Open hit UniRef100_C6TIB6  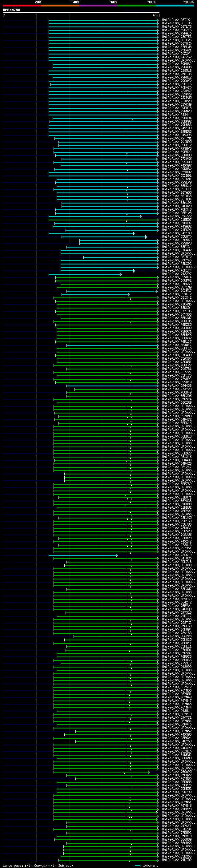pyautogui.click(x=176, y=23)
